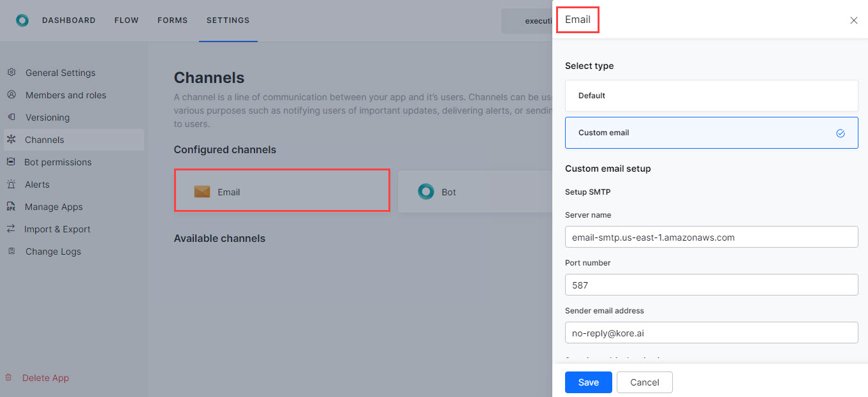Screen dimensions: 868x397
Task: Go to the DASHBOARD menu item
Action: tap(69, 20)
